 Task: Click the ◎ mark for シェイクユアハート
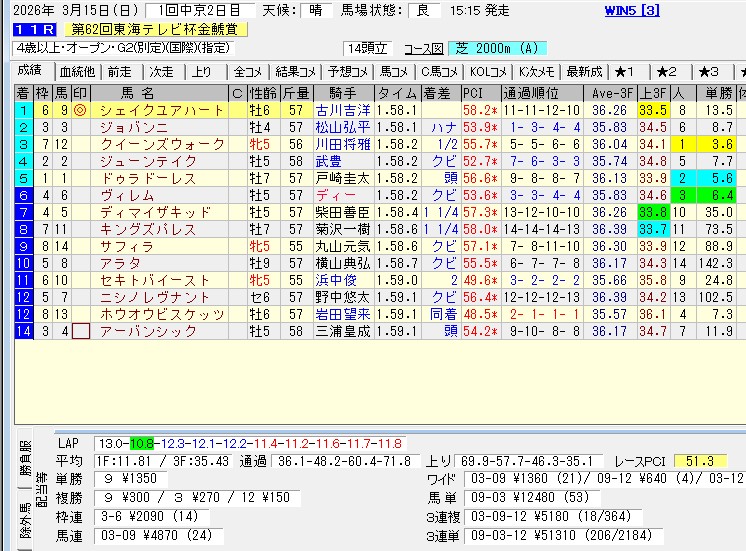(80, 110)
